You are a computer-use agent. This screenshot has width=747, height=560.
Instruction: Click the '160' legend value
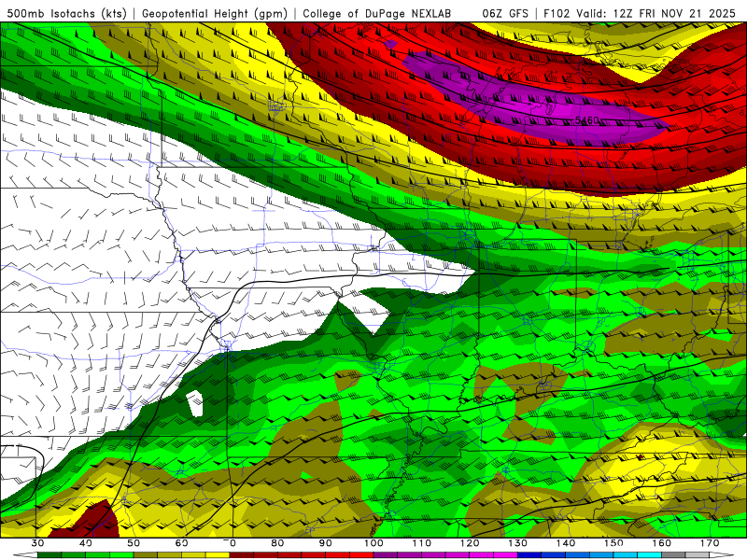point(661,543)
